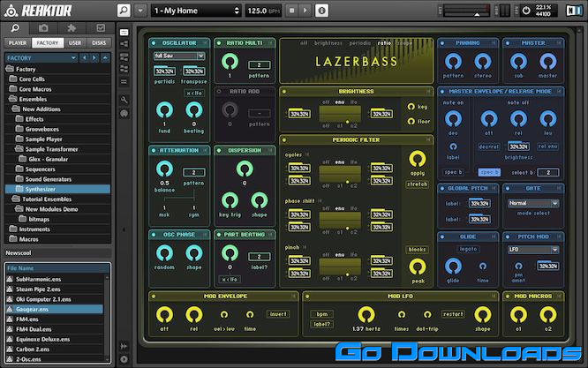Open the checkbox properties tab icon
Image resolution: width=588 pixels, height=368 pixels.
click(x=101, y=28)
